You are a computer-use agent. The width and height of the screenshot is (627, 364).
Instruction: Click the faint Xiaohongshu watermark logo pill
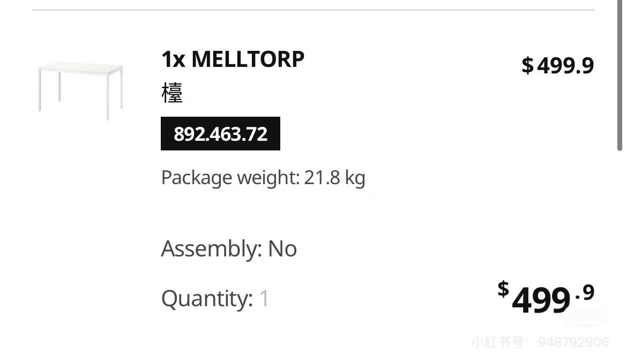585,316
